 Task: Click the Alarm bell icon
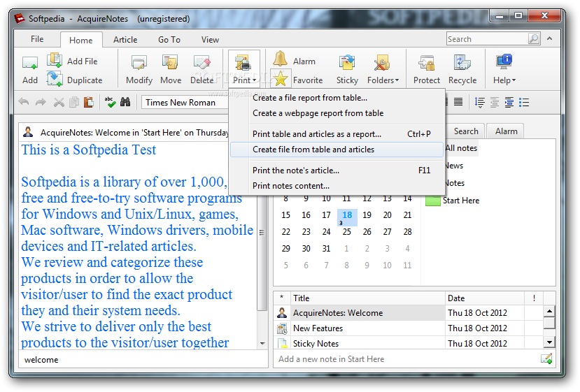click(x=280, y=59)
